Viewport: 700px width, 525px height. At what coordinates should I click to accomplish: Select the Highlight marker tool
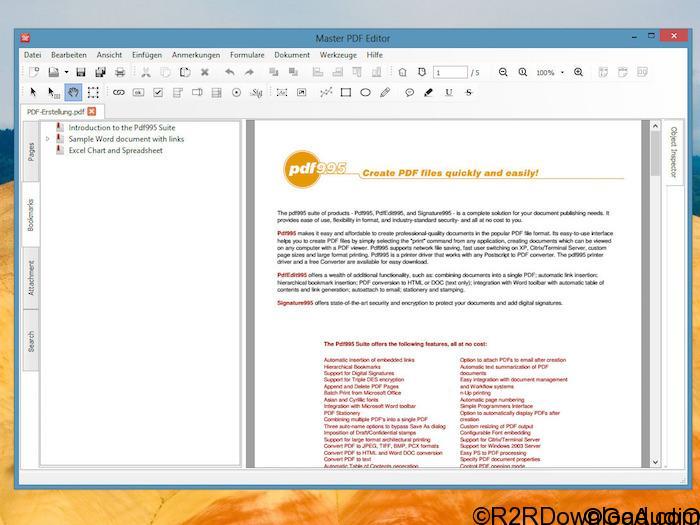pos(429,92)
